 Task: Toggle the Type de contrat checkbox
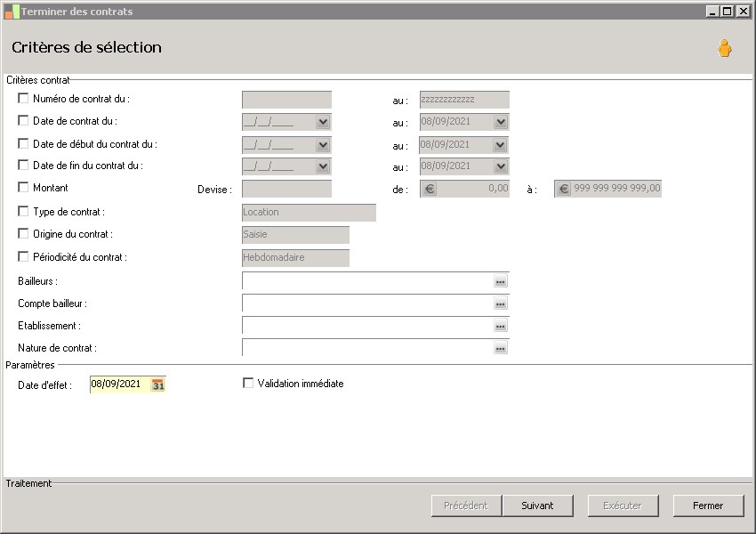[23, 212]
